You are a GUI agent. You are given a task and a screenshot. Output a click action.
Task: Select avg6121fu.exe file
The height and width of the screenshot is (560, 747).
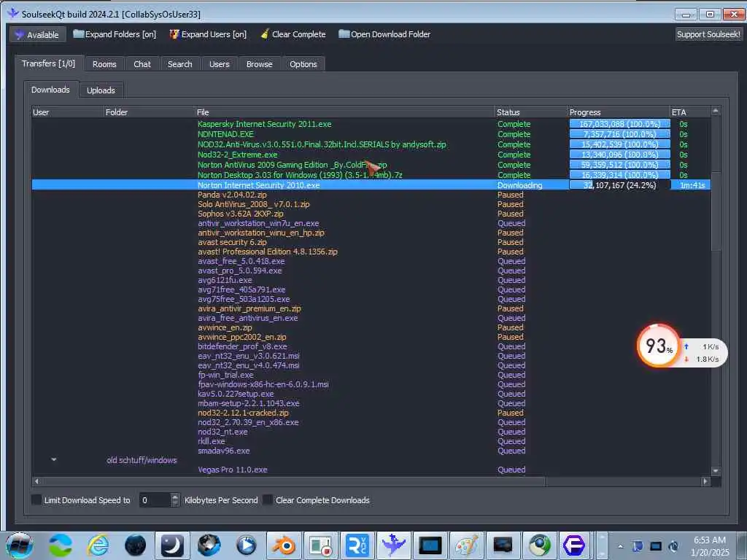pyautogui.click(x=225, y=280)
